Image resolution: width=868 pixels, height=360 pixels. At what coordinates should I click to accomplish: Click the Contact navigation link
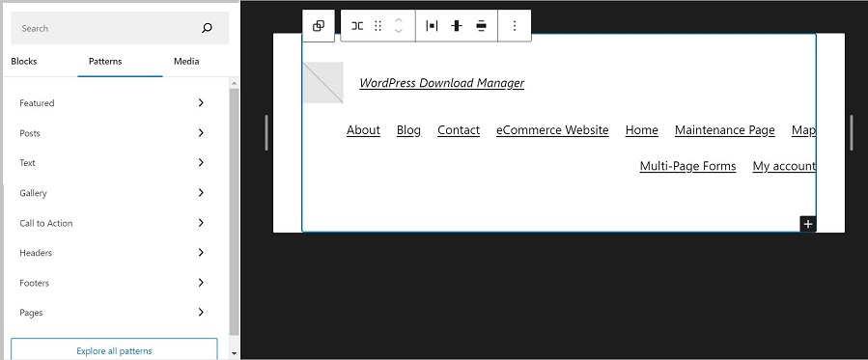(459, 130)
